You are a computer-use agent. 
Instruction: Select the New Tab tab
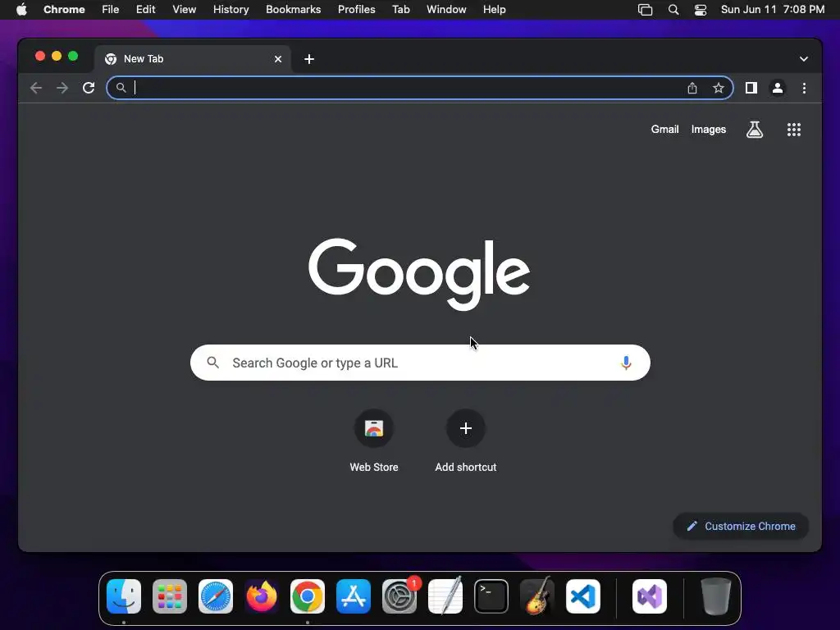tap(193, 59)
